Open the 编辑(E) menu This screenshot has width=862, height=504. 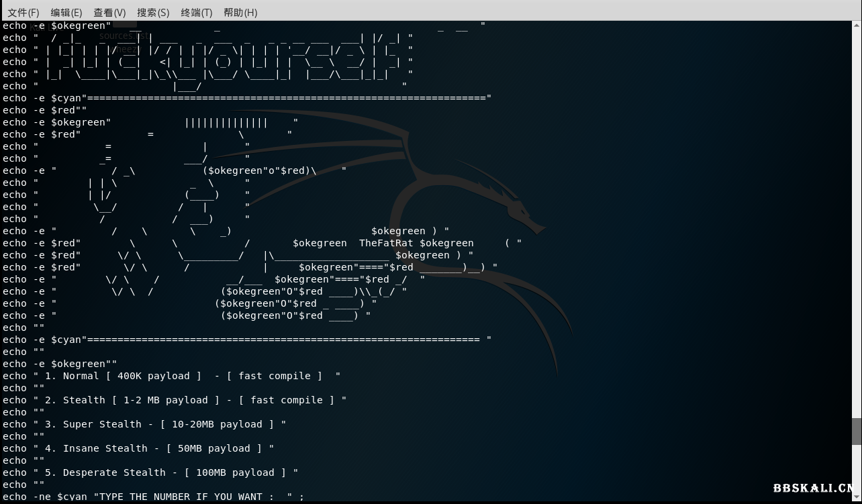[x=66, y=12]
